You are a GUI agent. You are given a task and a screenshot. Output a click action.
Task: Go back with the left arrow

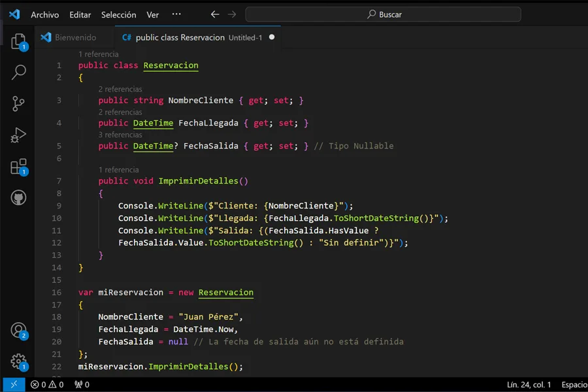pos(214,14)
